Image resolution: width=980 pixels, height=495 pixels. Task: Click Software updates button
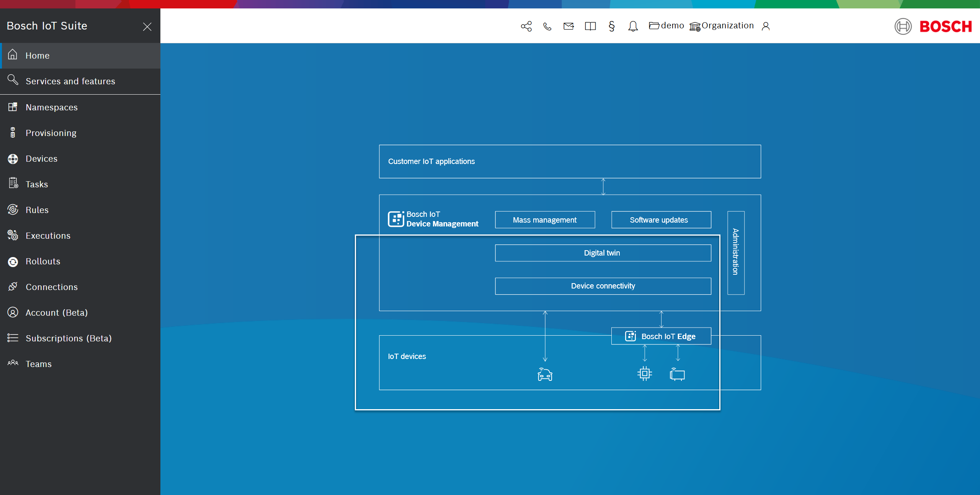(x=659, y=219)
